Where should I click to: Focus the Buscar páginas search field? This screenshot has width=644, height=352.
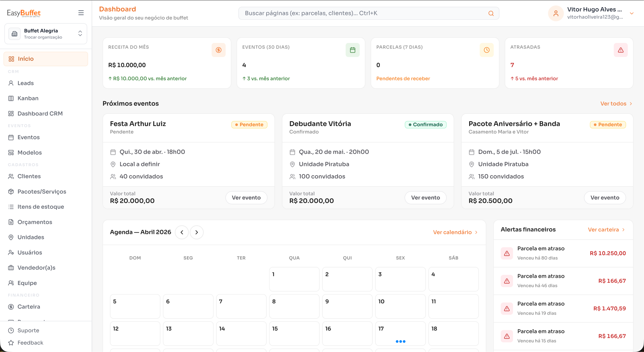pyautogui.click(x=369, y=13)
